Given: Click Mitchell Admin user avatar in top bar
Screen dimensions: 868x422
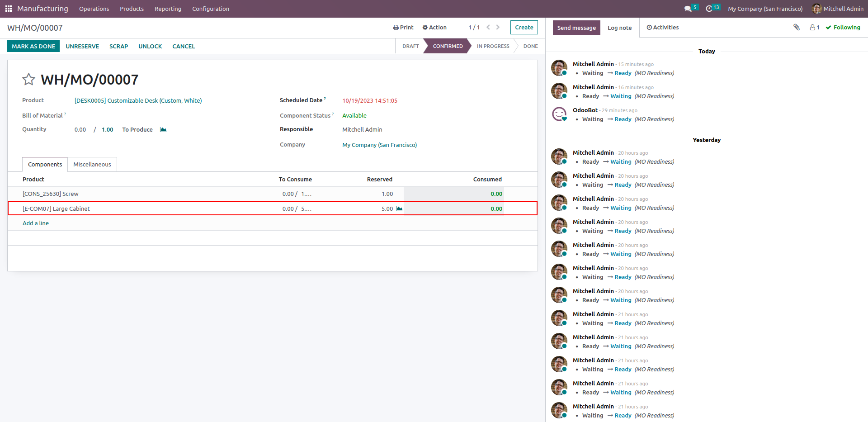Looking at the screenshot, I should pos(816,9).
